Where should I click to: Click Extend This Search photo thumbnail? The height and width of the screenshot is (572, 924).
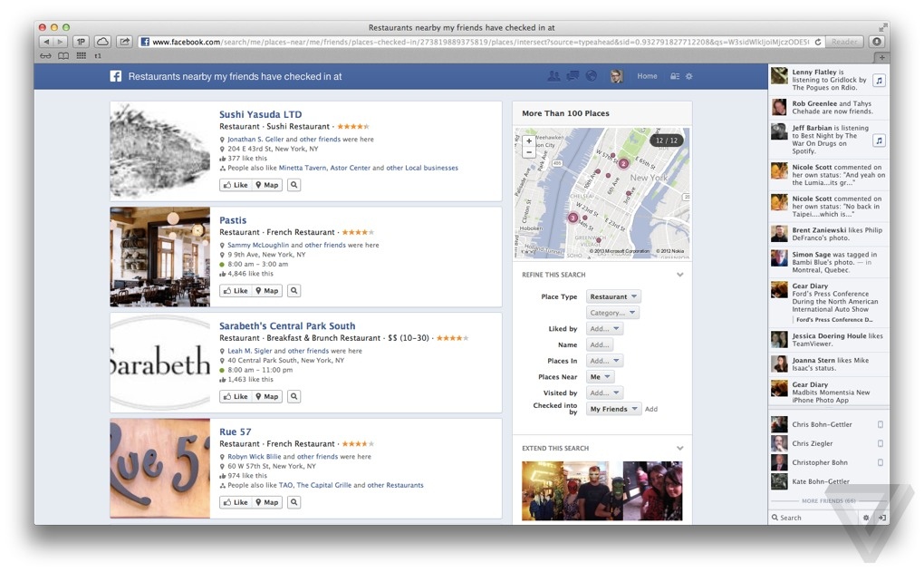point(602,490)
